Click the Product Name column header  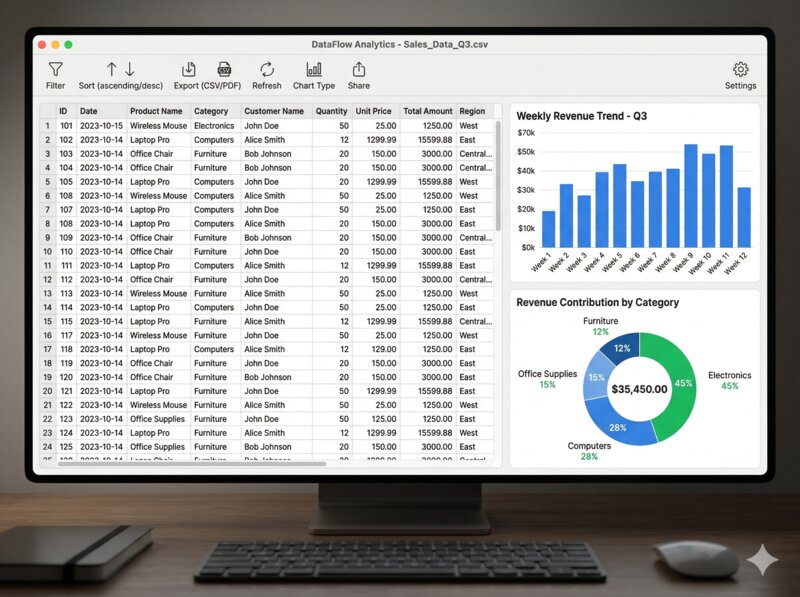[x=156, y=111]
